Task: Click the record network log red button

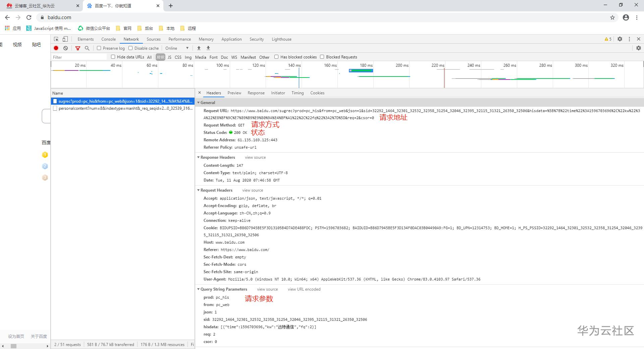Action: click(x=56, y=48)
